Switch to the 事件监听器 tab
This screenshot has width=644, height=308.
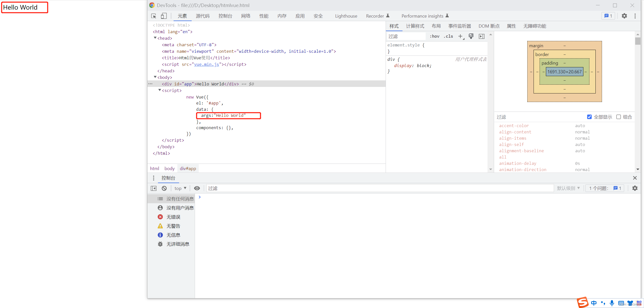(460, 26)
